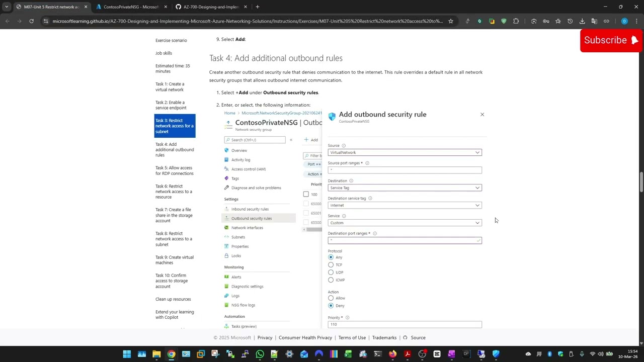Open Consumer Health Privacy link
Viewport: 644px width, 362px height.
305,338
